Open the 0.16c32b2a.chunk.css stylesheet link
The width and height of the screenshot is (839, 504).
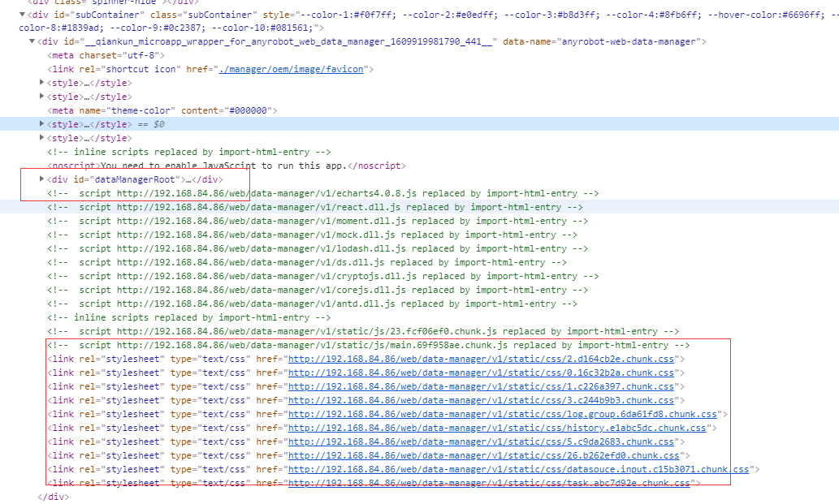point(481,373)
